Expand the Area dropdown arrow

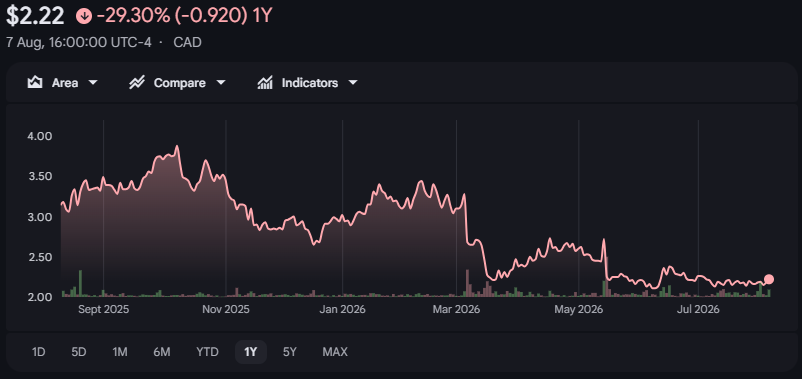pos(93,82)
